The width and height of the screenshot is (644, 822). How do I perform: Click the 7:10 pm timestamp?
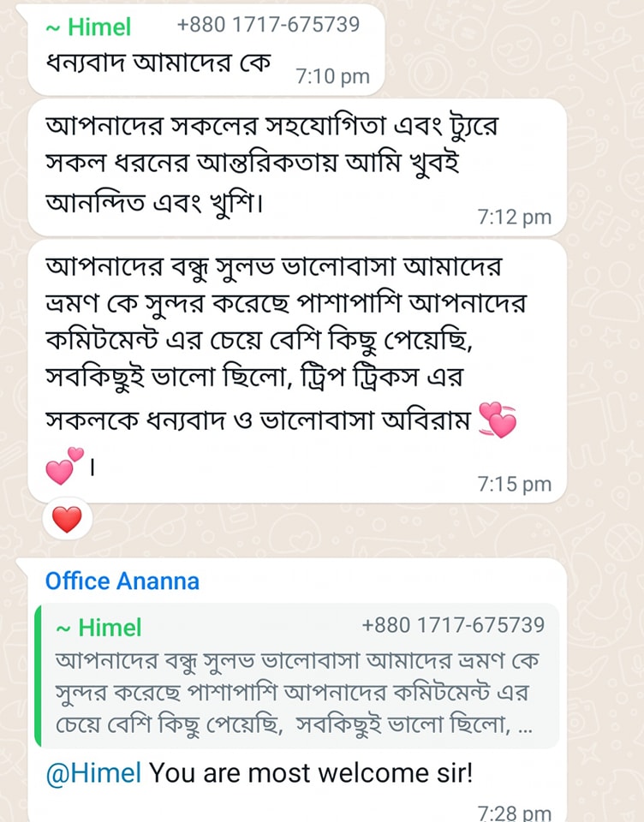point(332,77)
